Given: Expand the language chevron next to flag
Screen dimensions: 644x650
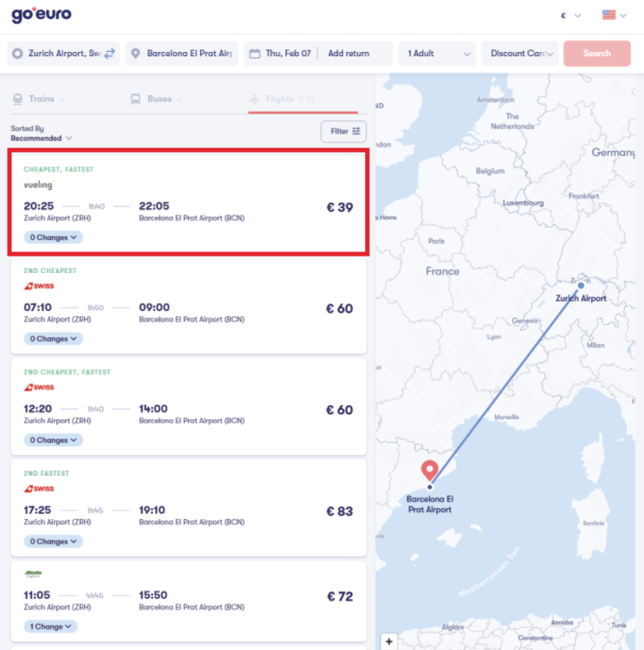Looking at the screenshot, I should click(x=623, y=16).
